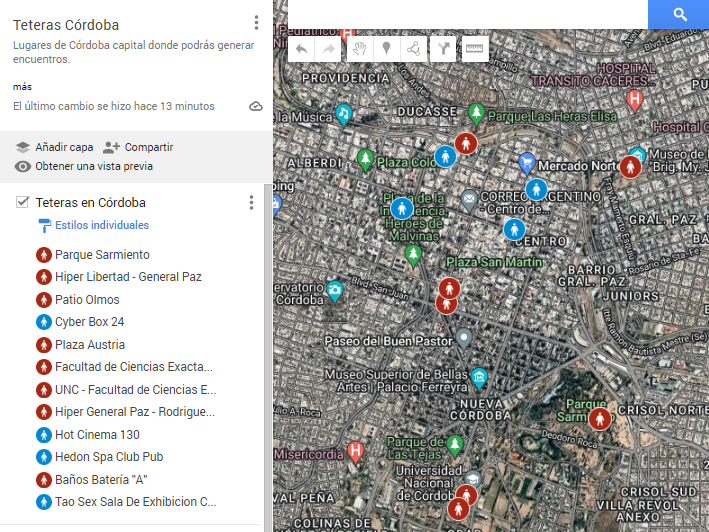Image resolution: width=709 pixels, height=532 pixels.
Task: Click the redo arrow in map toolbar
Action: pos(328,49)
